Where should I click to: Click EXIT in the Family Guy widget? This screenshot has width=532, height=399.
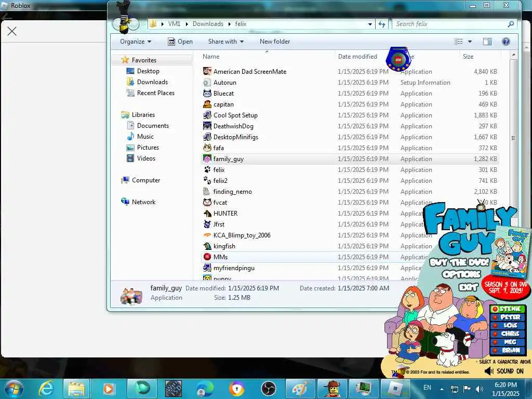[468, 288]
